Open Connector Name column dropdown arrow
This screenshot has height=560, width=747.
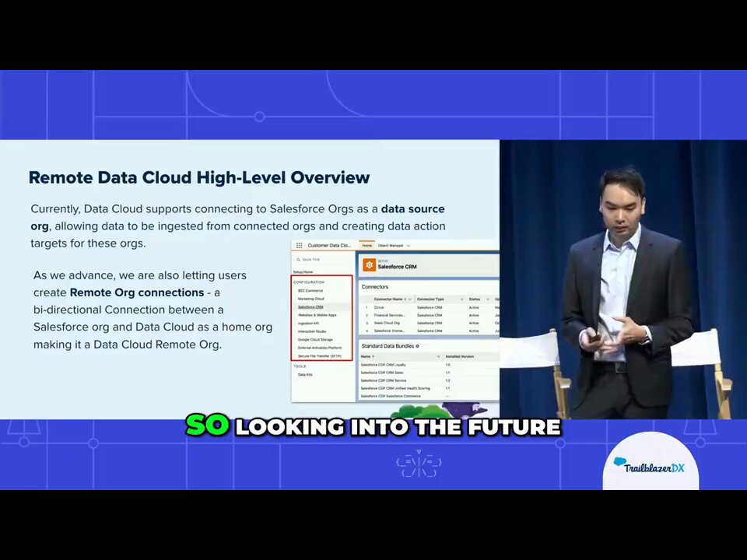(x=410, y=299)
